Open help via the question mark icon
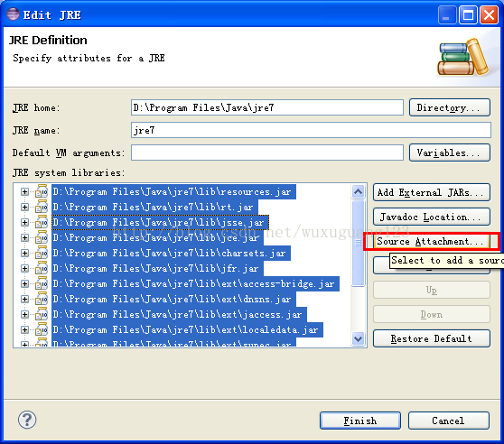 pos(27,420)
